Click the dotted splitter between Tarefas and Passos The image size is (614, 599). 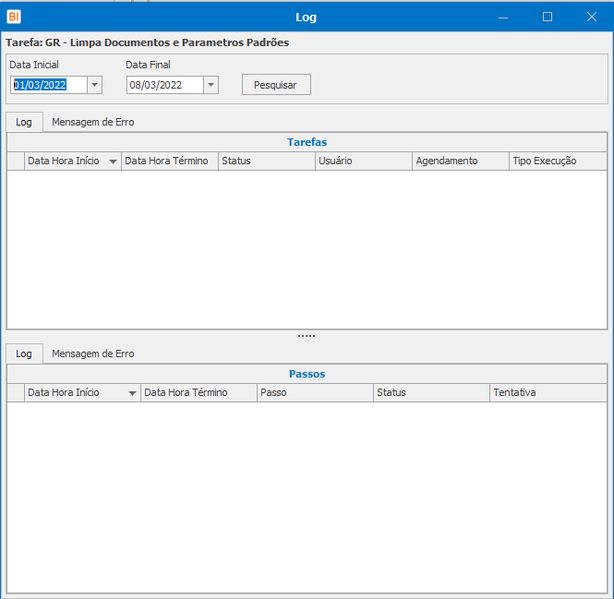307,336
